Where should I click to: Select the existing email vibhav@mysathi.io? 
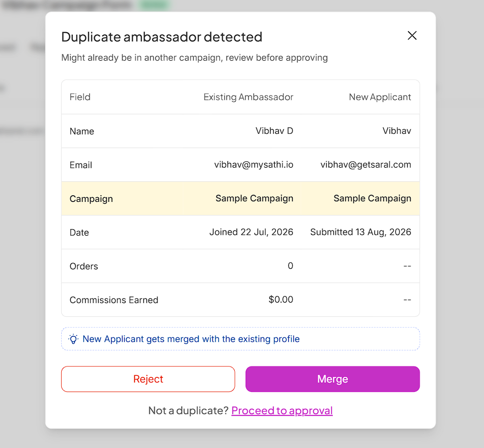coord(254,165)
